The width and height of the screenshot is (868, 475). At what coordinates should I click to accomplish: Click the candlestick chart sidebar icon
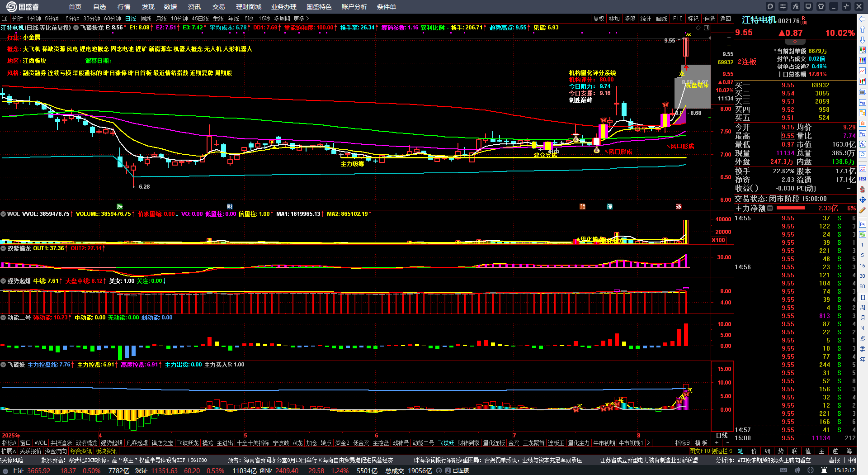click(x=863, y=81)
